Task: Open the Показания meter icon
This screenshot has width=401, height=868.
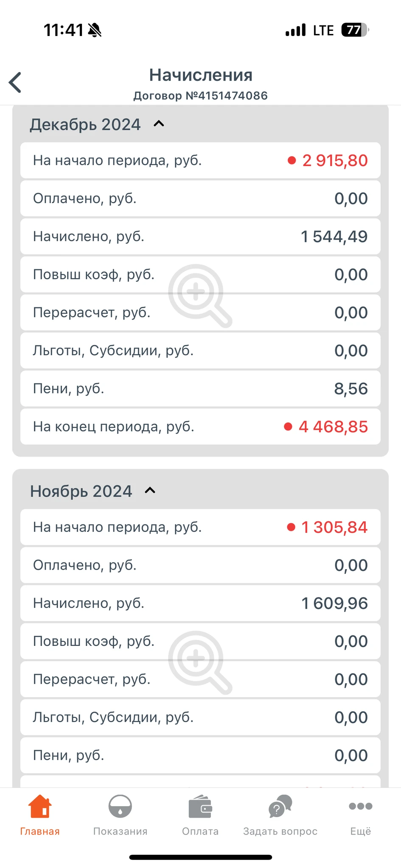Action: point(120,807)
